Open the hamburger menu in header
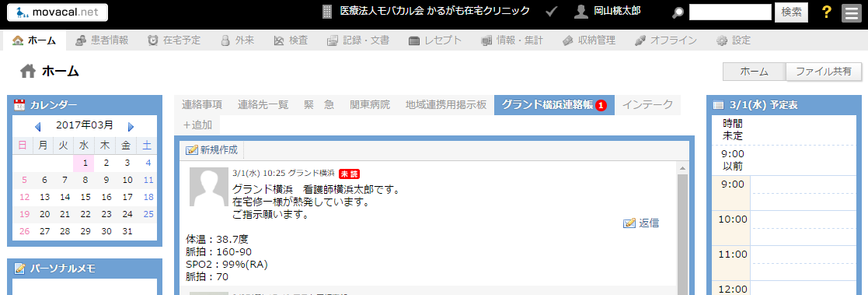This screenshot has height=295, width=868. (x=852, y=12)
